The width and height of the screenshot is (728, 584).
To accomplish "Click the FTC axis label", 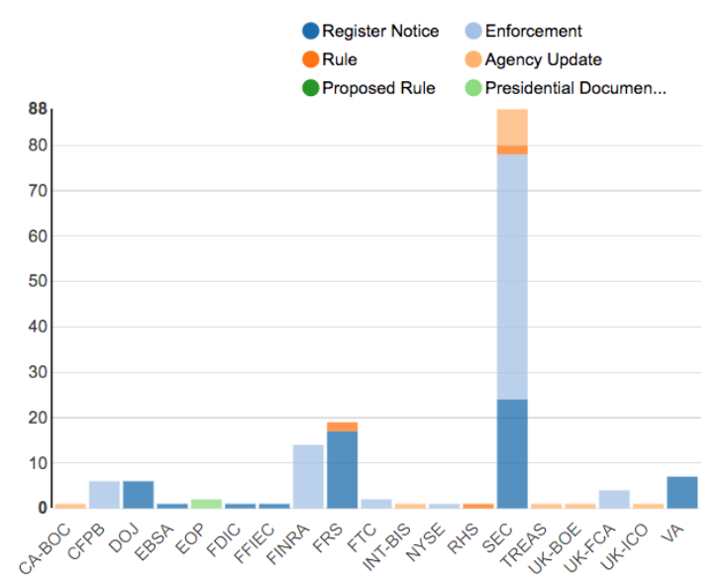I will tap(362, 537).
